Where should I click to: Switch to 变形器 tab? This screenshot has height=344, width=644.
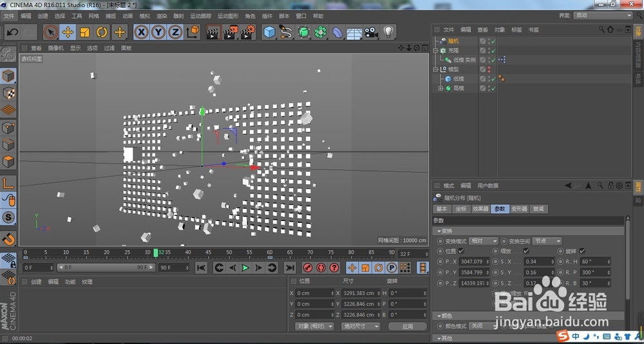point(518,209)
